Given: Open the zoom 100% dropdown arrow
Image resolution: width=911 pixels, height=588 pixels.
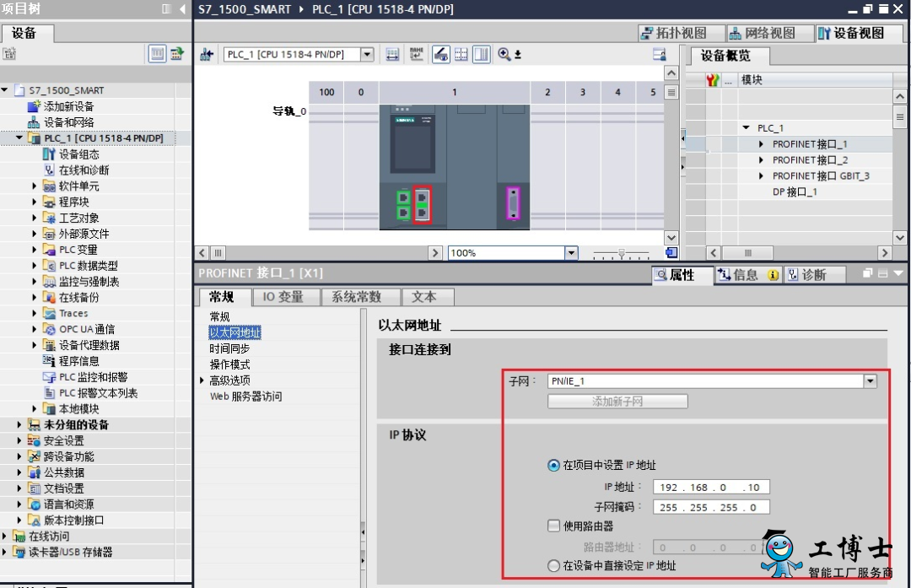Looking at the screenshot, I should (571, 253).
